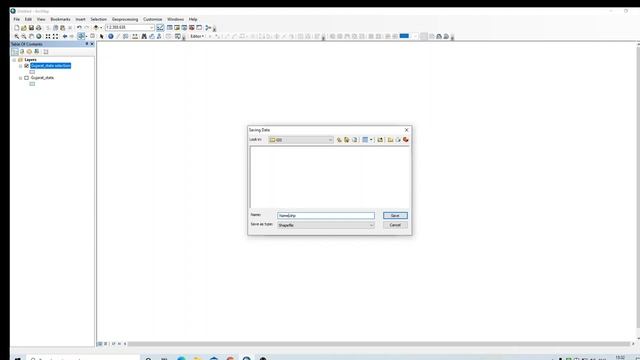Select the Select Elements arrow tool
This screenshot has height=360, width=640.
click(x=102, y=36)
